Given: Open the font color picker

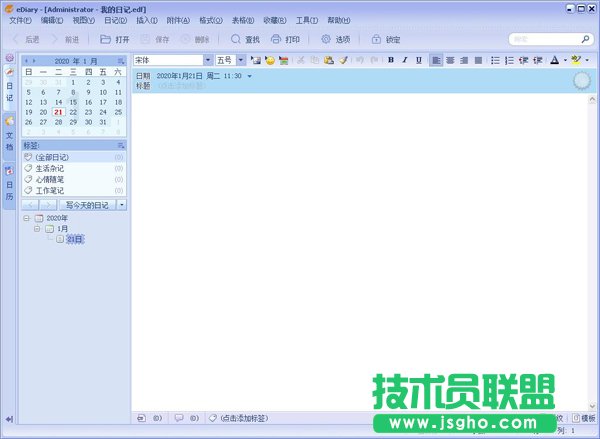Looking at the screenshot, I should 554,61.
